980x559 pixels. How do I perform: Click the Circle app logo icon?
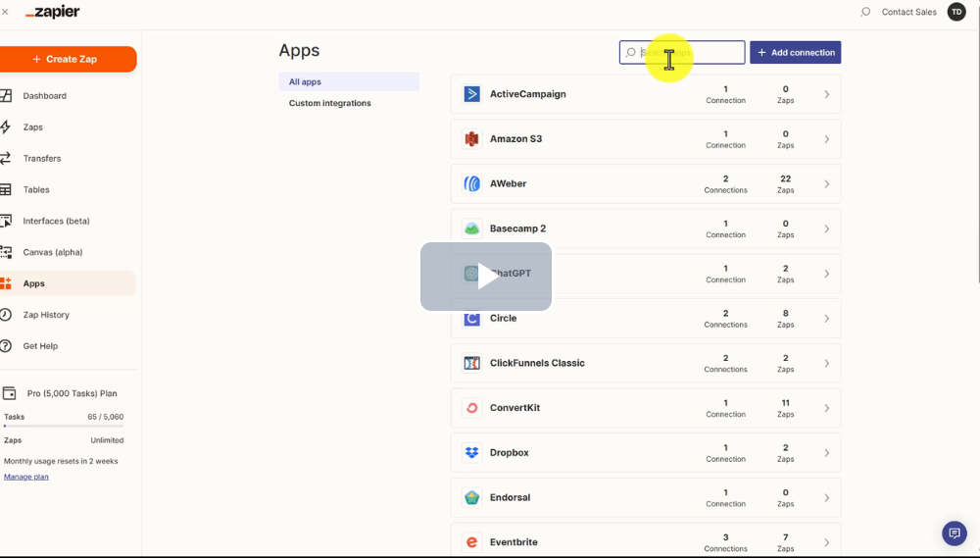pyautogui.click(x=472, y=319)
